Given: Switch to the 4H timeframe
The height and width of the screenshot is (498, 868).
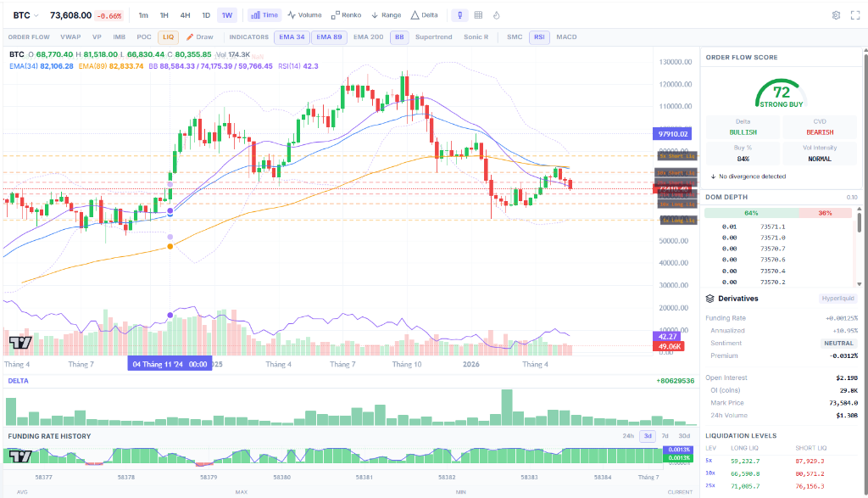Looking at the screenshot, I should click(186, 15).
